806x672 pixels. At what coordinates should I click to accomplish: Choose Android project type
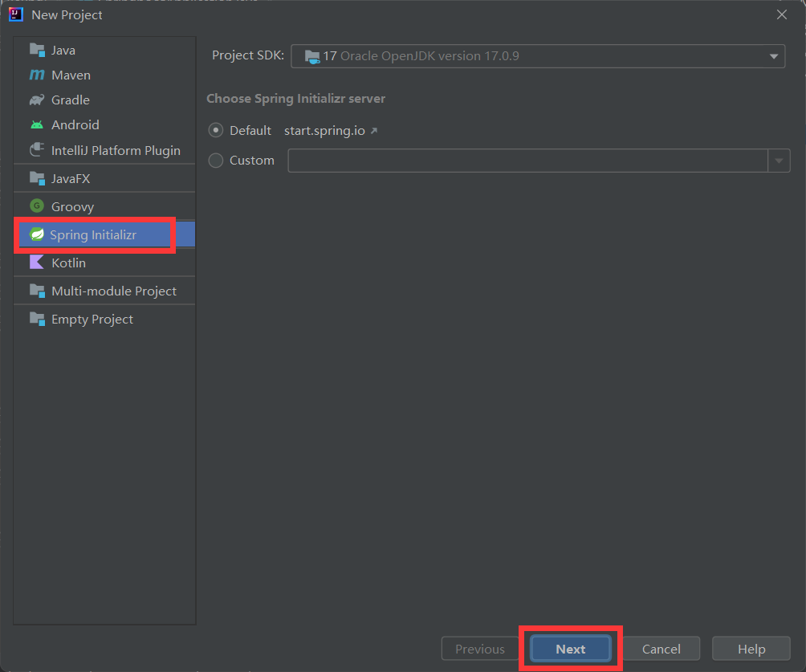click(x=104, y=124)
